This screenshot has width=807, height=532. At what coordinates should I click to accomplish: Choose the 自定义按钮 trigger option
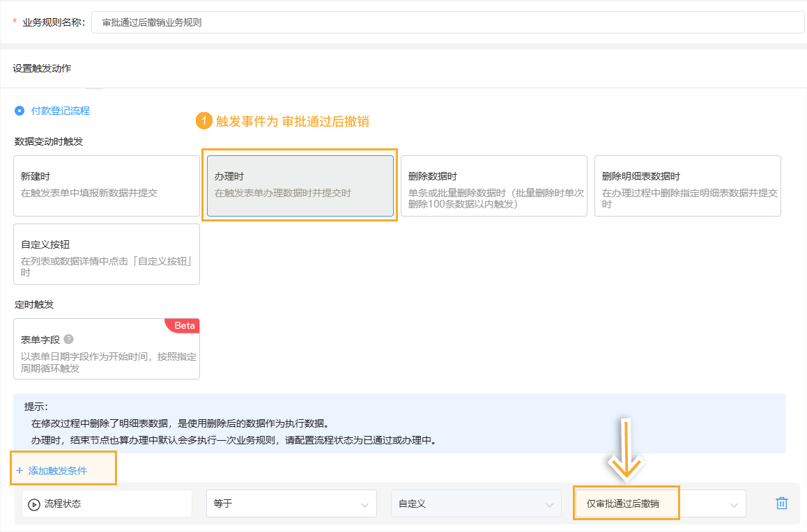(x=107, y=253)
